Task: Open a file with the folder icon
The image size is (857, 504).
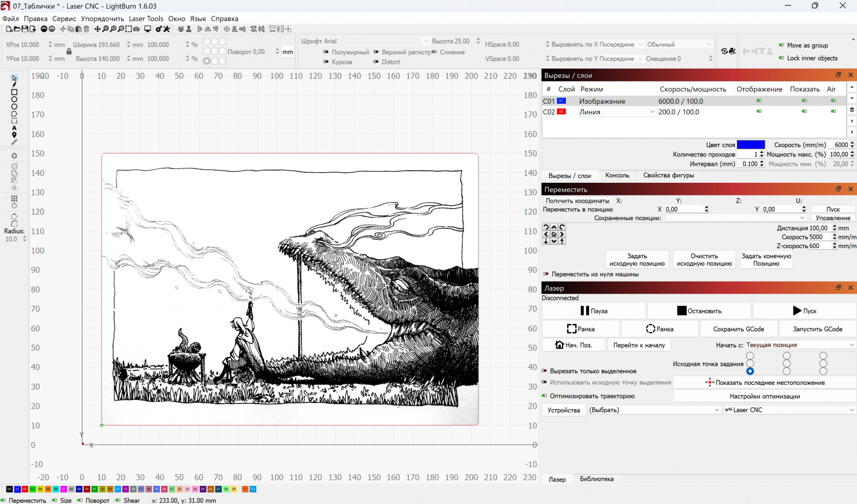Action: coord(17,29)
